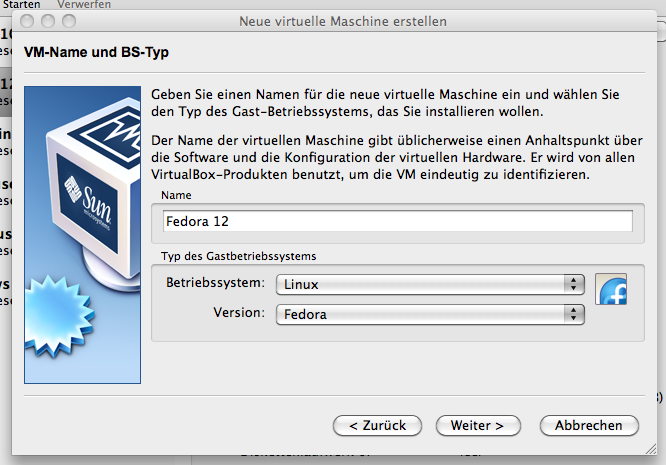Image resolution: width=666 pixels, height=465 pixels.
Task: Click the dialog title 'Neue virtuelle Maschine erstellen'
Action: [343, 21]
